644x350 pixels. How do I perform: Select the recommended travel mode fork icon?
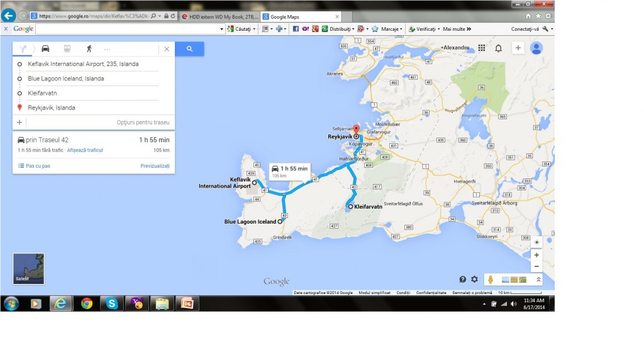pos(23,49)
